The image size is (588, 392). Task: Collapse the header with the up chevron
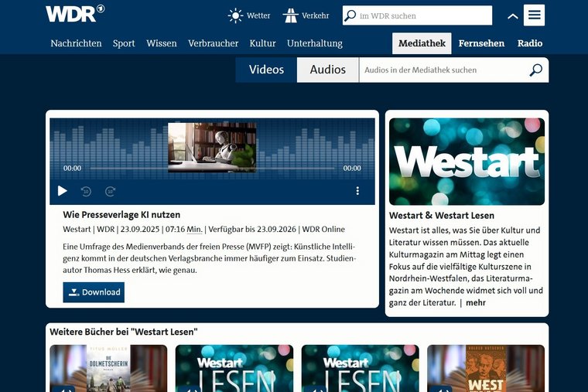(512, 16)
